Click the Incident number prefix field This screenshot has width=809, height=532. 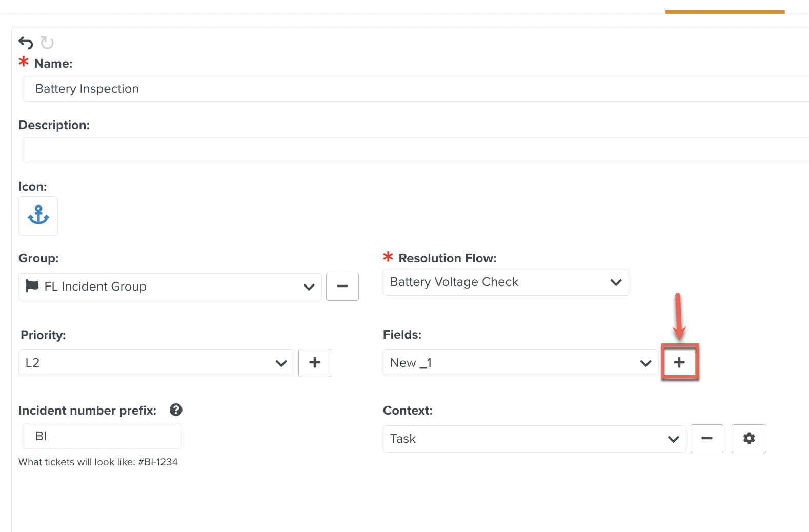point(102,436)
